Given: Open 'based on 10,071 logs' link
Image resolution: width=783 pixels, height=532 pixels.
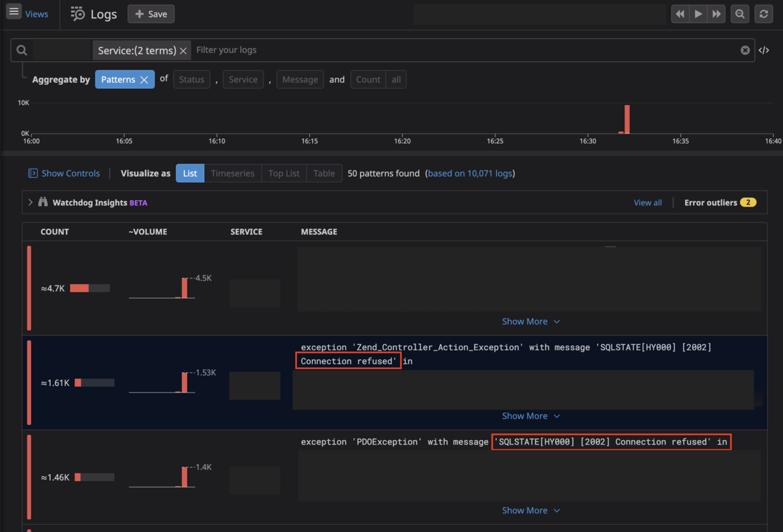Looking at the screenshot, I should [470, 173].
